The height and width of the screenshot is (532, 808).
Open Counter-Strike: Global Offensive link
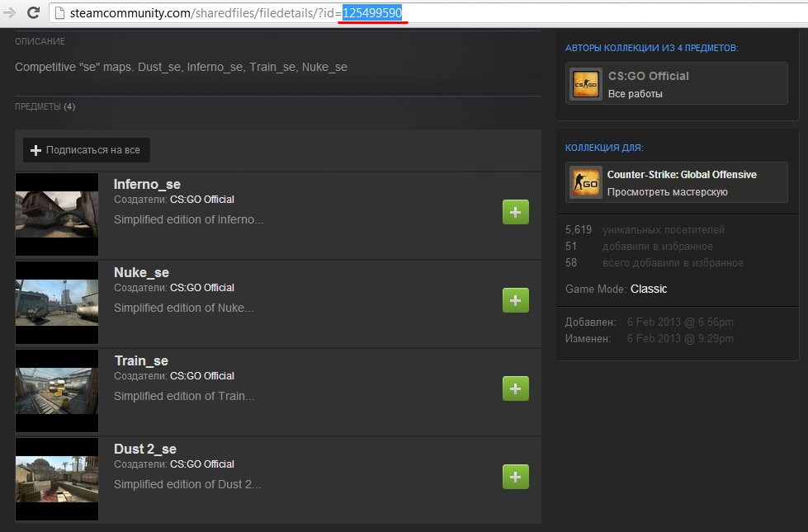tap(682, 175)
